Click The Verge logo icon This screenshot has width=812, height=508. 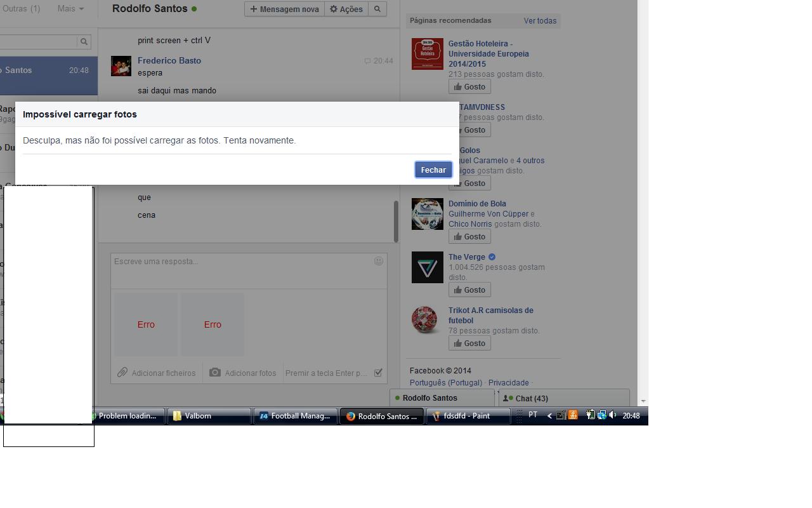point(428,267)
